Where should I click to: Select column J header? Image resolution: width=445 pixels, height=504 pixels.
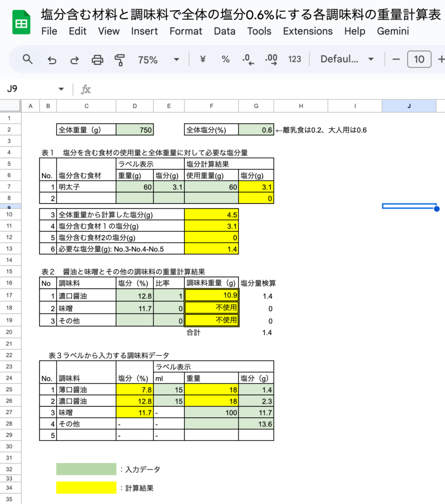[x=409, y=106]
